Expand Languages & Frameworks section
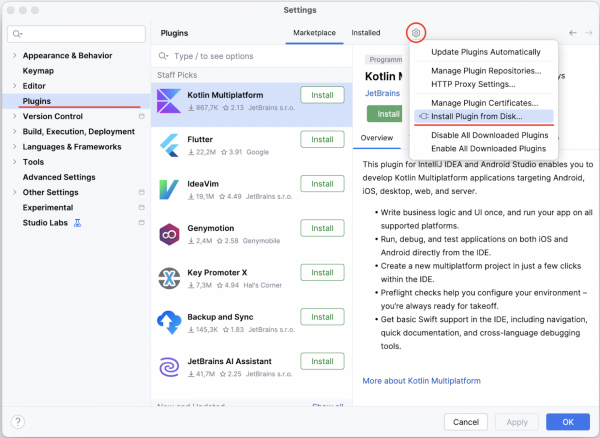Viewport: 600px width, 438px height. pos(14,146)
